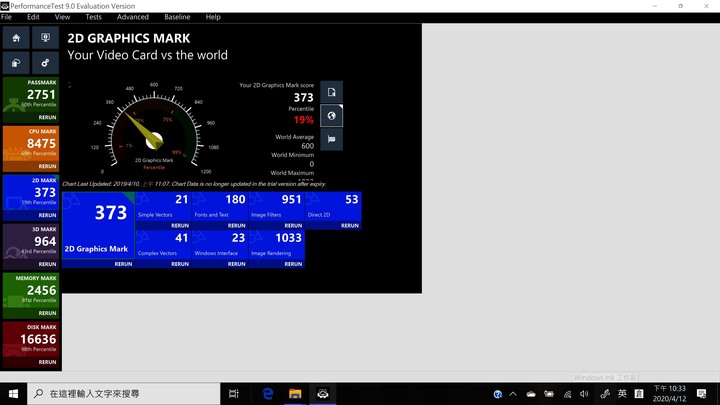Image resolution: width=720 pixels, height=405 pixels.
Task: Open the Advanced menu
Action: [133, 17]
